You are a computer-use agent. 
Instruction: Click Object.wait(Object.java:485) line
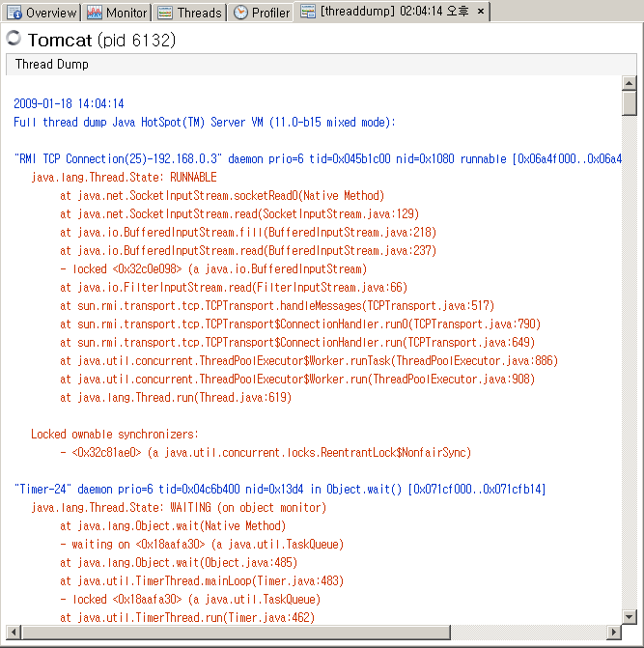click(x=179, y=562)
